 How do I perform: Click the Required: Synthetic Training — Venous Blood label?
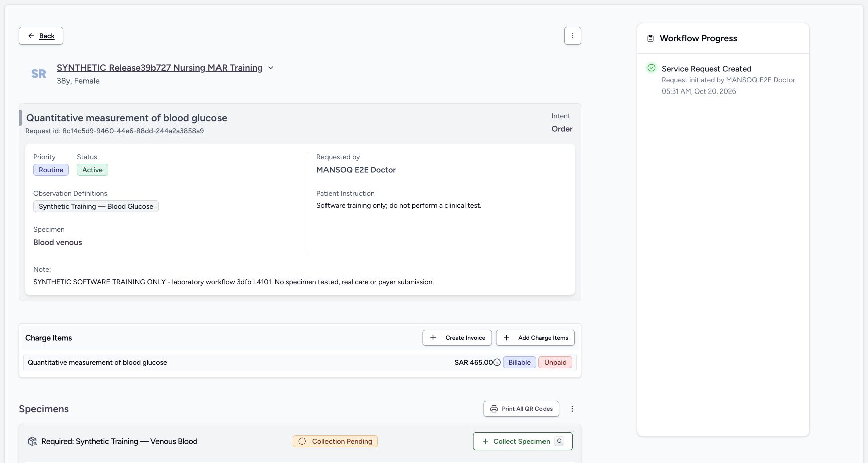click(x=120, y=441)
